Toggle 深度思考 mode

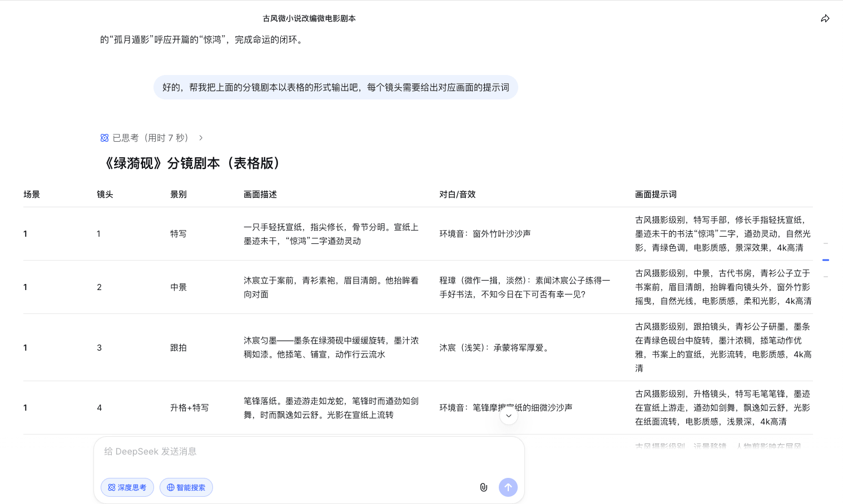point(127,487)
